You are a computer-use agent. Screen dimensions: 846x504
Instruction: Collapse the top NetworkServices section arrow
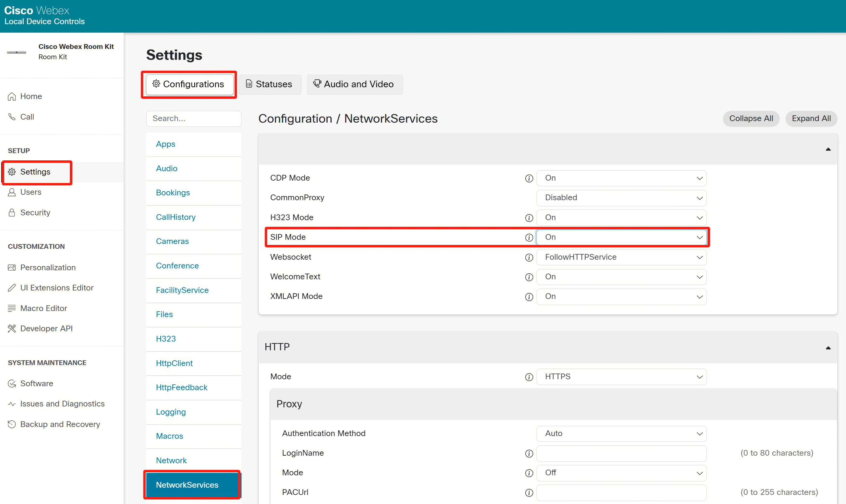828,149
